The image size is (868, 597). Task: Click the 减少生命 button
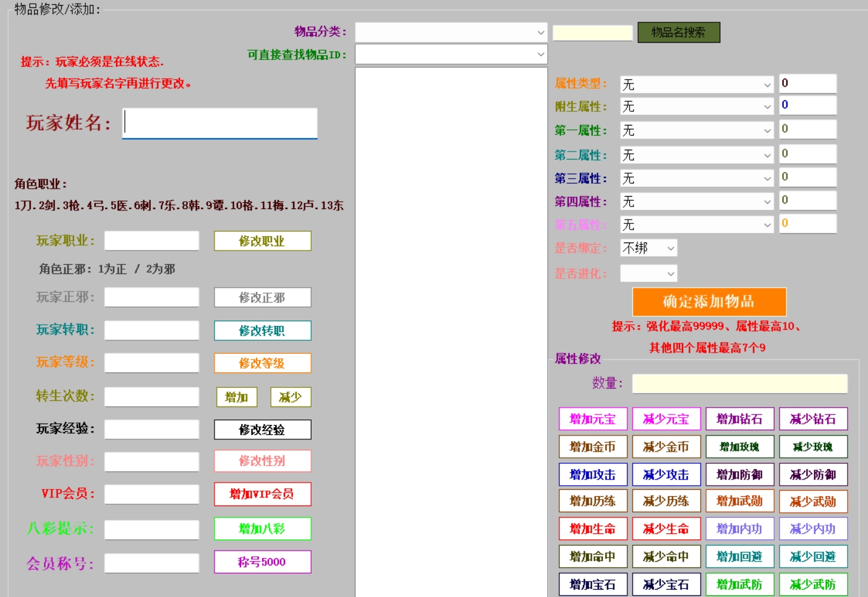click(665, 529)
